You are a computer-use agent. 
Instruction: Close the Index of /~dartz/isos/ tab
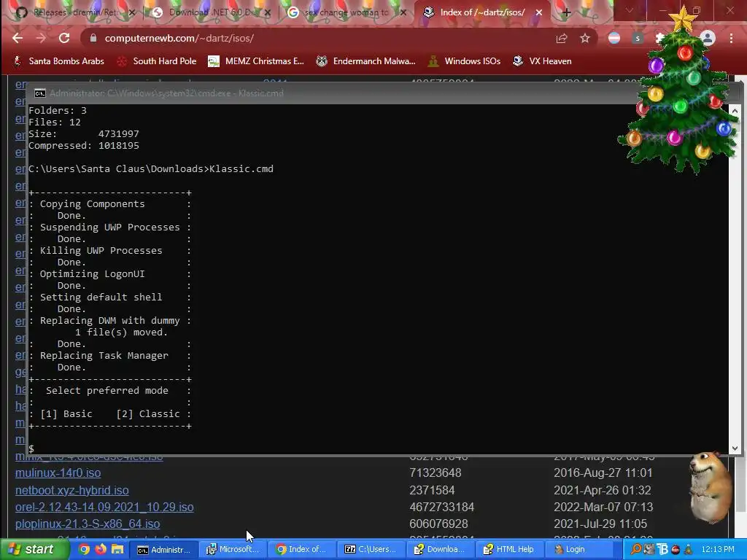click(539, 12)
